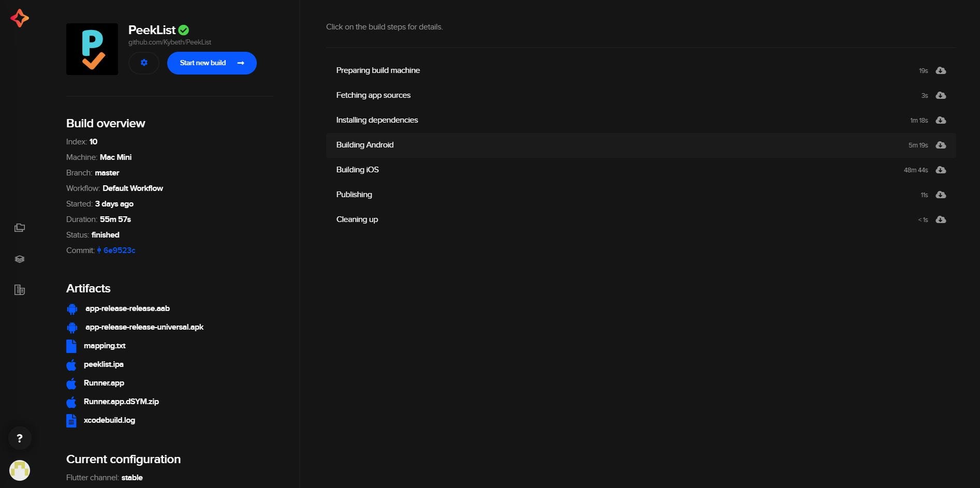Click the Current configuration heading

click(x=123, y=459)
